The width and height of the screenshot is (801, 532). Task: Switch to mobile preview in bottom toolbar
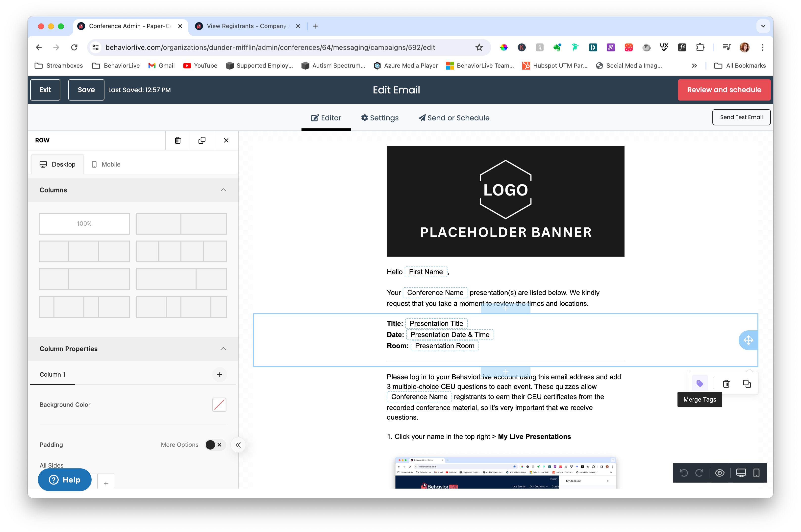pos(756,473)
